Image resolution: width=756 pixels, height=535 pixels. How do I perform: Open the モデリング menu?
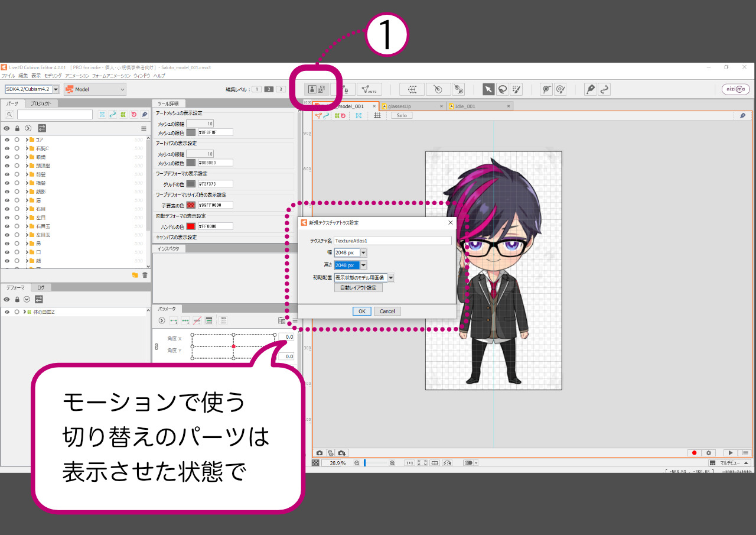coord(53,76)
